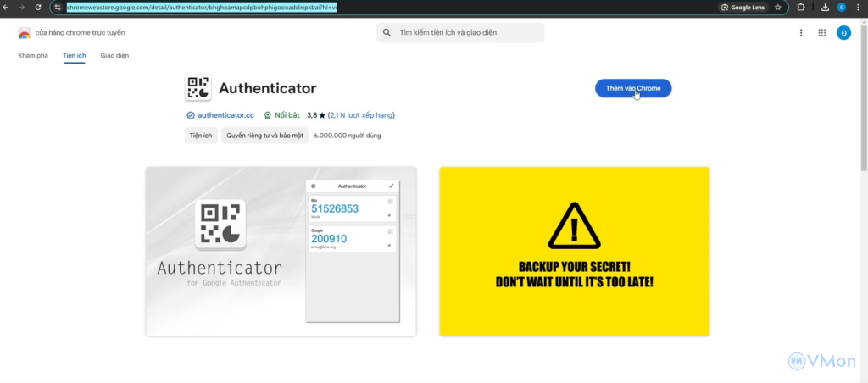
Task: Reload the page with the refresh icon
Action: pyautogui.click(x=37, y=7)
